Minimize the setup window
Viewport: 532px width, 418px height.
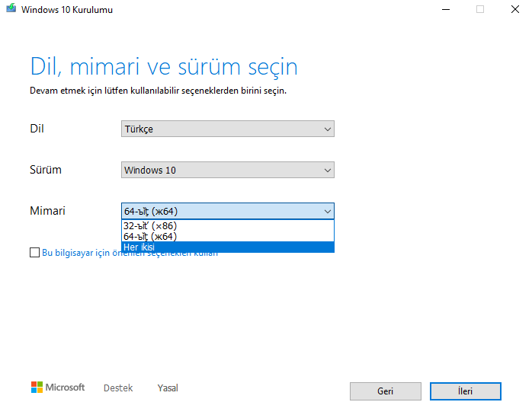[446, 9]
